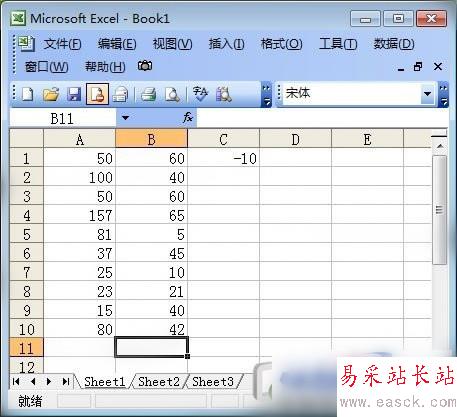Open the 插入(I) menu
This screenshot has width=457, height=417.
pyautogui.click(x=226, y=44)
